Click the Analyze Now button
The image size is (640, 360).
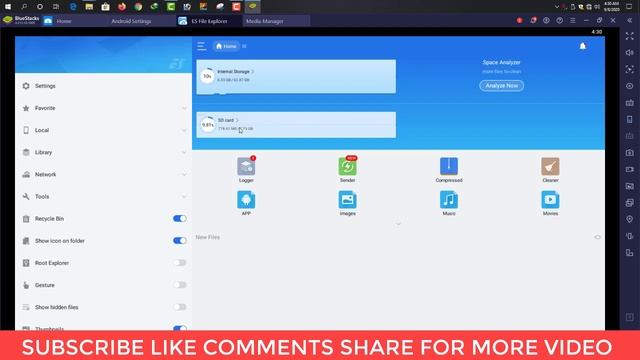(x=502, y=86)
